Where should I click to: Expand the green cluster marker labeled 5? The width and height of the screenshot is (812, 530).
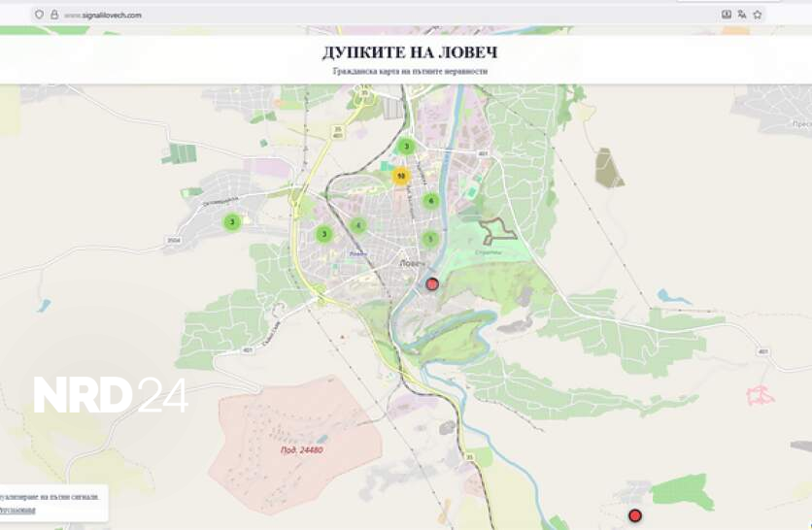click(430, 239)
